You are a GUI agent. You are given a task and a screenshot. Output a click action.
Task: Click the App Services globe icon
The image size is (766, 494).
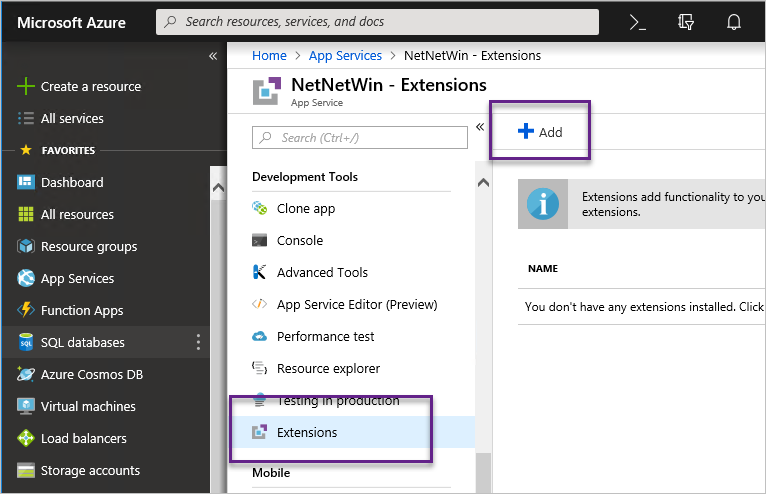[25, 278]
